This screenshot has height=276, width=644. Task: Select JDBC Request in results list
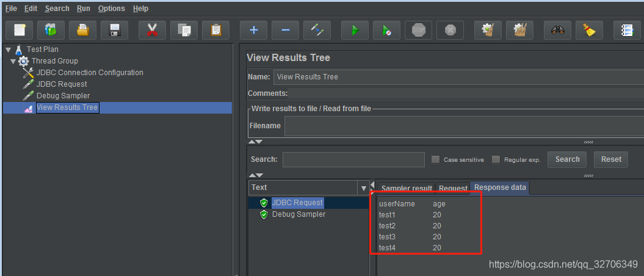pos(297,203)
